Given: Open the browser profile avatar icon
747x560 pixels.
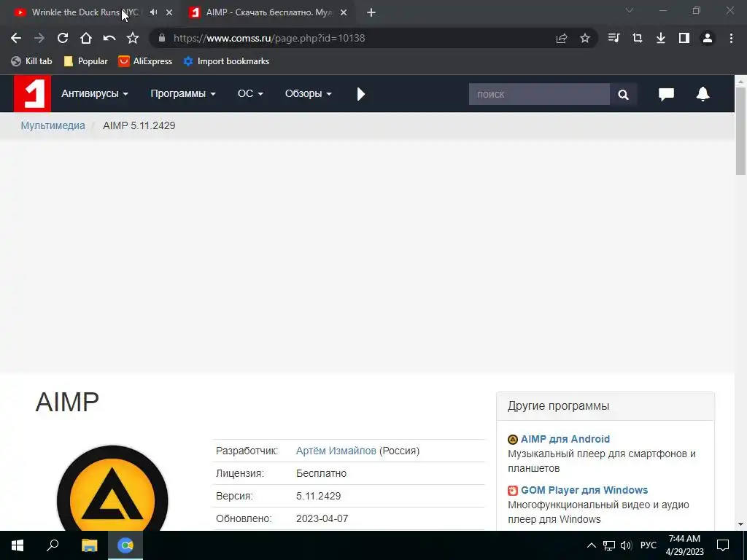Looking at the screenshot, I should coord(708,38).
